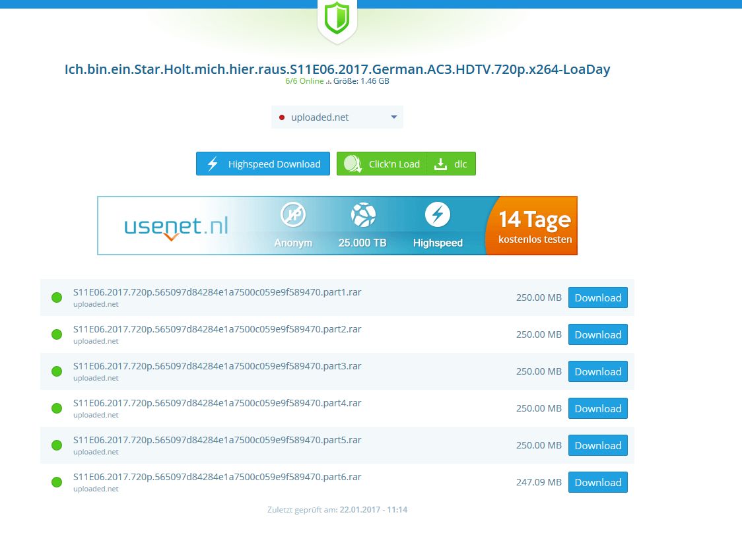Click the Größe: 1.46 GB text
The width and height of the screenshot is (742, 560).
click(361, 81)
